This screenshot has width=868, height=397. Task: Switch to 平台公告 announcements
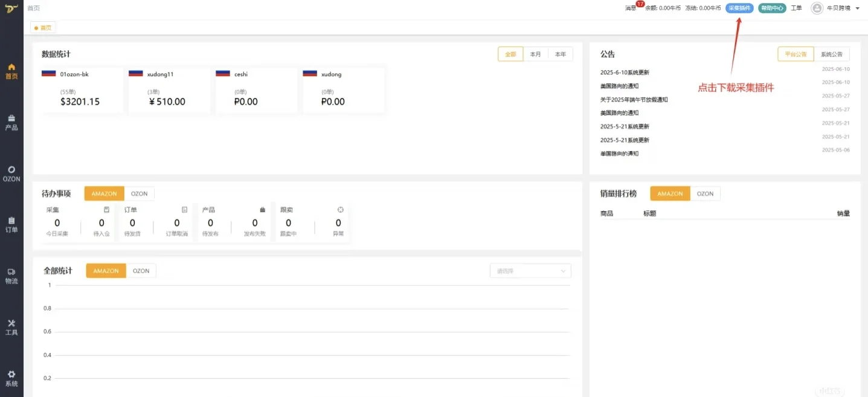796,54
